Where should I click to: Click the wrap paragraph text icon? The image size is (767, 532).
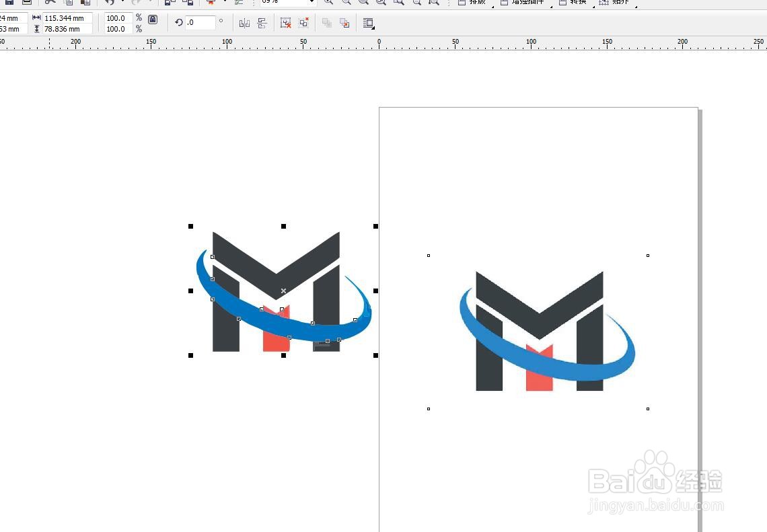368,23
